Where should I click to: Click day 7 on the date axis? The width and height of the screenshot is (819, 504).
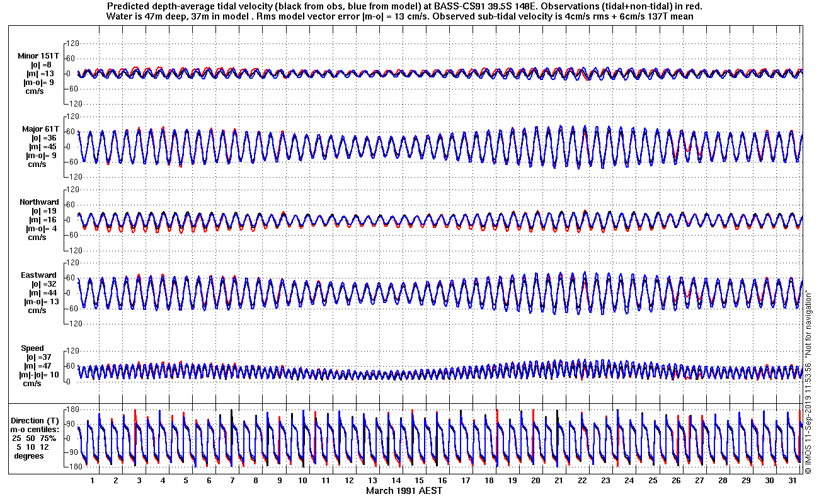pos(232,481)
